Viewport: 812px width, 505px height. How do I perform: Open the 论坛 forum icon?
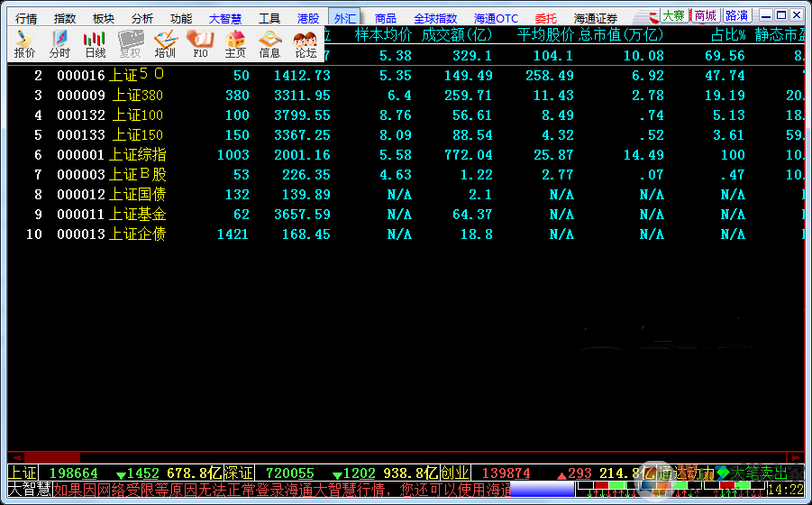[x=306, y=43]
